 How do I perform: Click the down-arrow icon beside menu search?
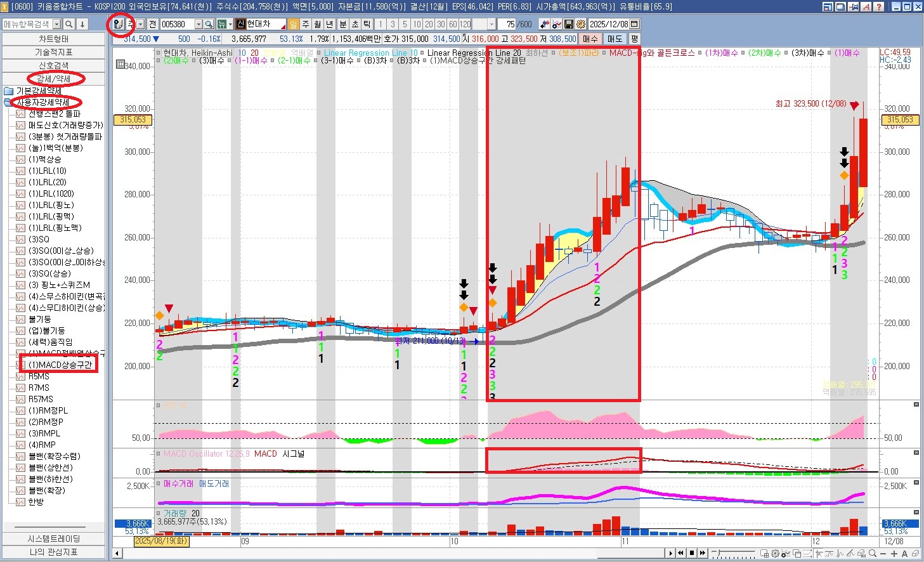(x=82, y=24)
